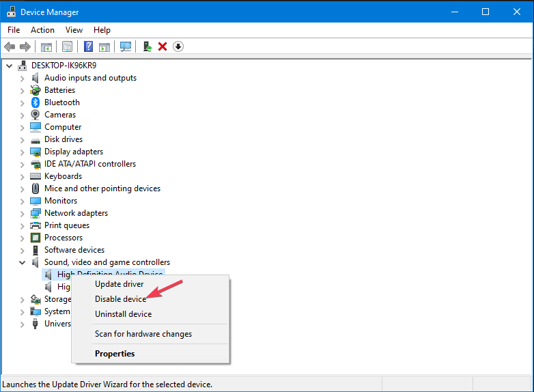Open the Action menu
Viewport: 534px width, 392px height.
point(42,30)
